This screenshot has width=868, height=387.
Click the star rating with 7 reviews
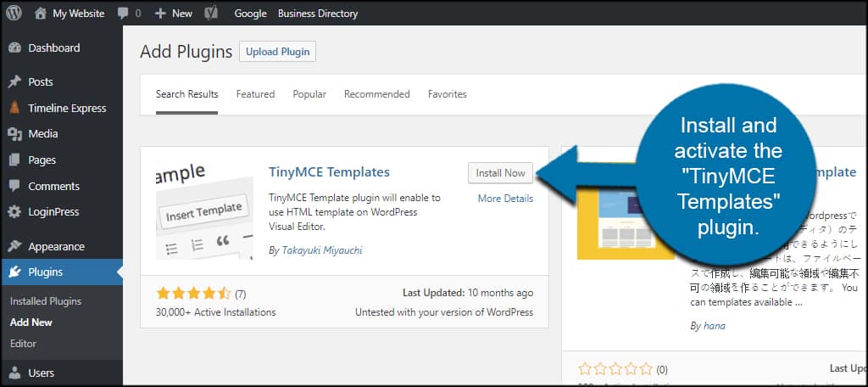point(193,293)
